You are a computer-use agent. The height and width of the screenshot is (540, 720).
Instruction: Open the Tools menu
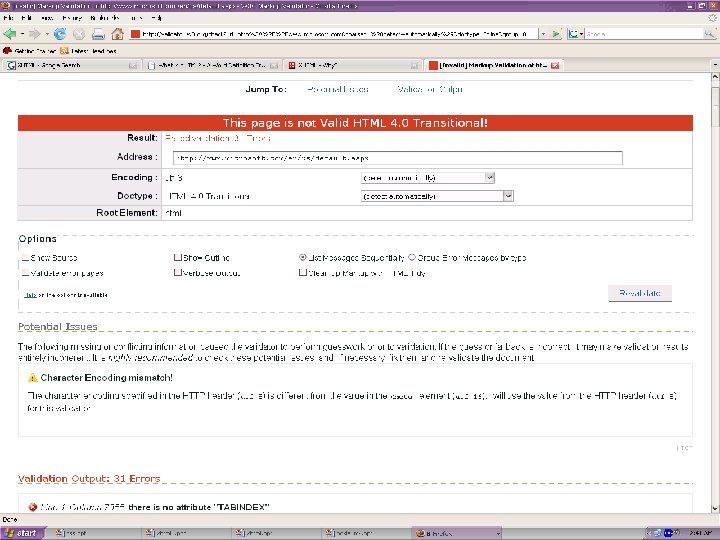pyautogui.click(x=136, y=18)
